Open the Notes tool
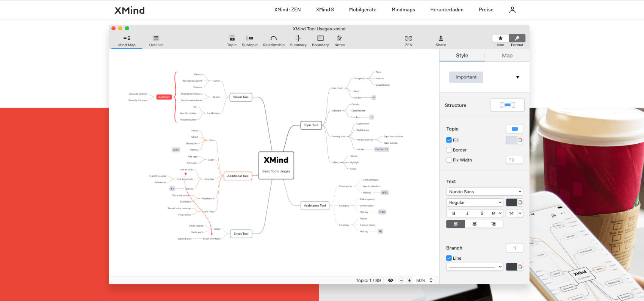The image size is (644, 301). click(340, 38)
